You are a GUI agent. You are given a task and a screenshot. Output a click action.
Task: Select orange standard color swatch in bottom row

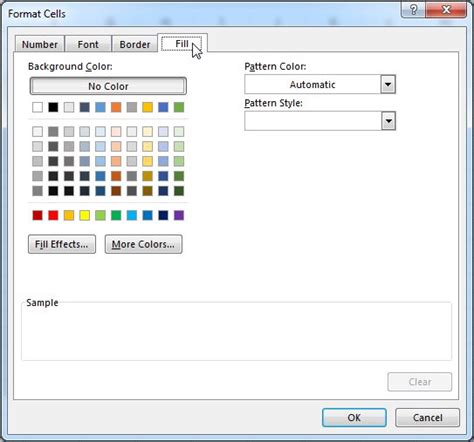[69, 215]
